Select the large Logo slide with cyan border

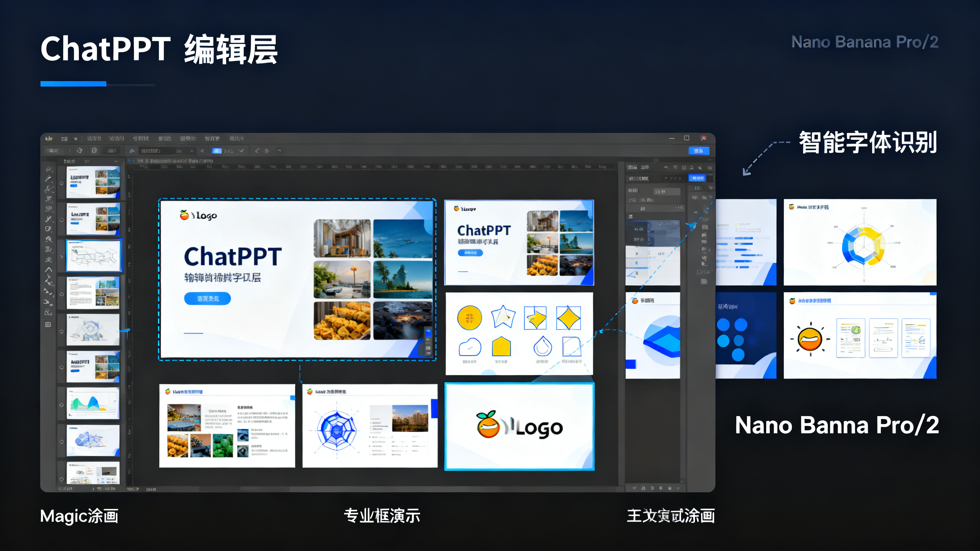519,426
